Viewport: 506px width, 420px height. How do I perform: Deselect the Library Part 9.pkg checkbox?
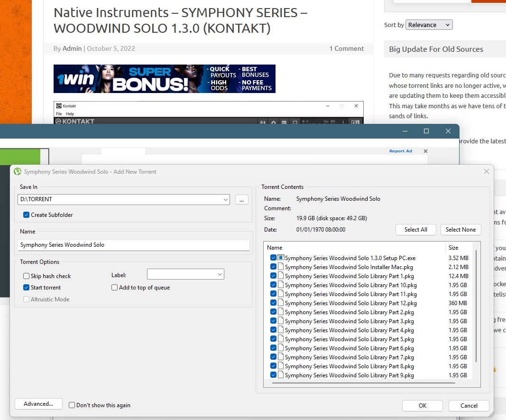coord(273,375)
